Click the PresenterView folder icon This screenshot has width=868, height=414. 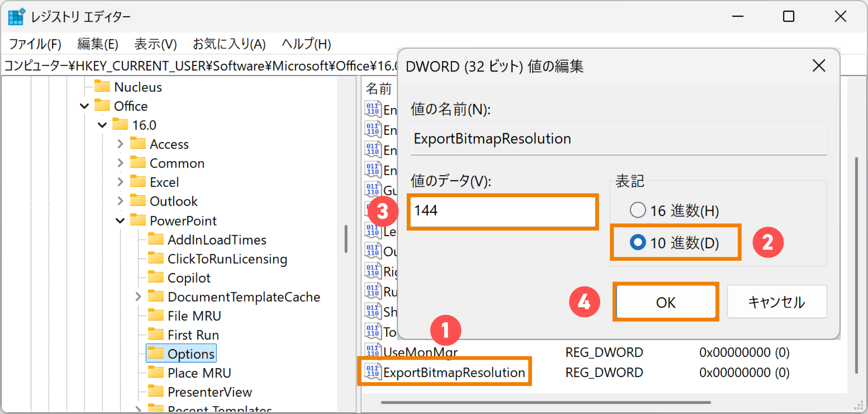click(x=156, y=391)
